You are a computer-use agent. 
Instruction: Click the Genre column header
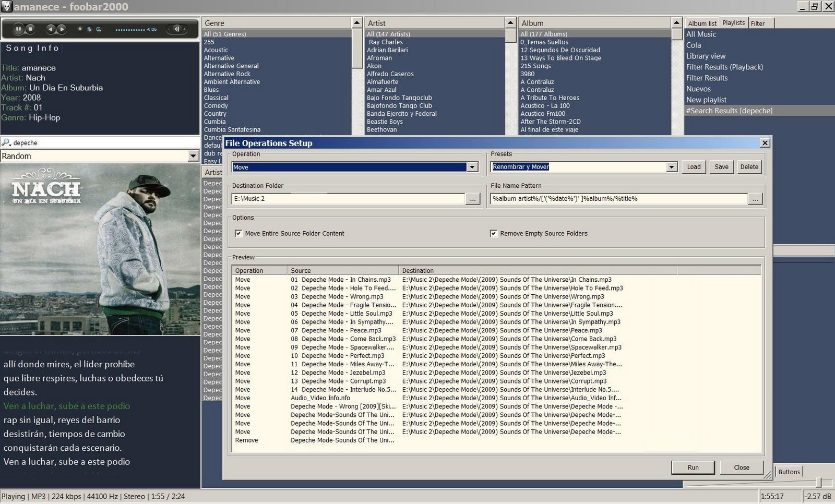[277, 23]
